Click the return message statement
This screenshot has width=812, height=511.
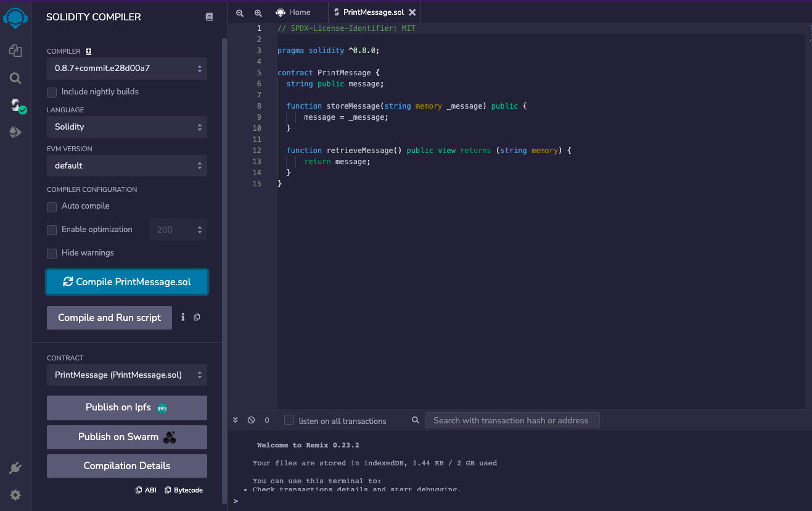coord(337,162)
